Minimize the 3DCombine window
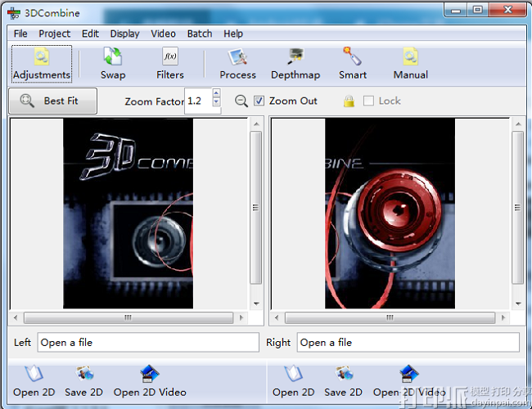The height and width of the screenshot is (409, 532). point(456,10)
